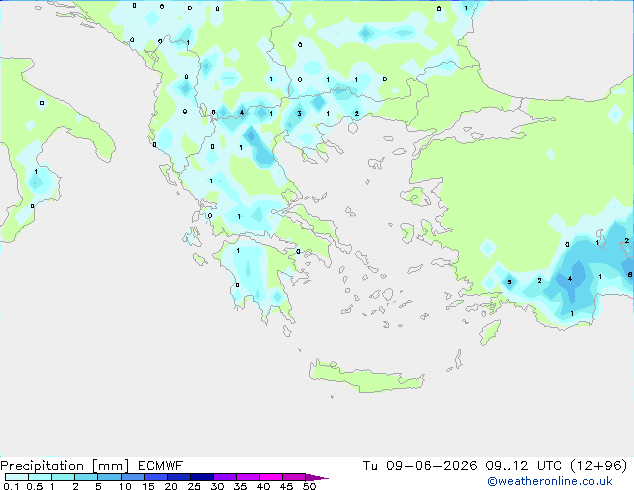Viewport: 634px width, 490px height.
Task: Click the over-50 mm arrow tip of legend
Action: [317, 477]
